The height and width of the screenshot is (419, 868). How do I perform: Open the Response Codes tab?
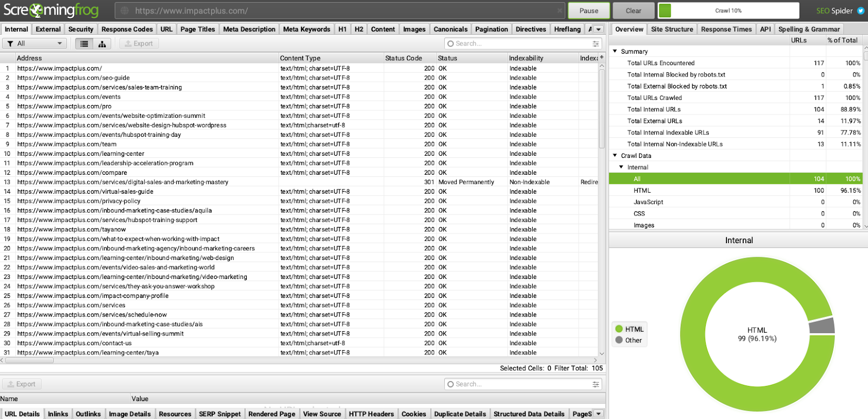[127, 29]
